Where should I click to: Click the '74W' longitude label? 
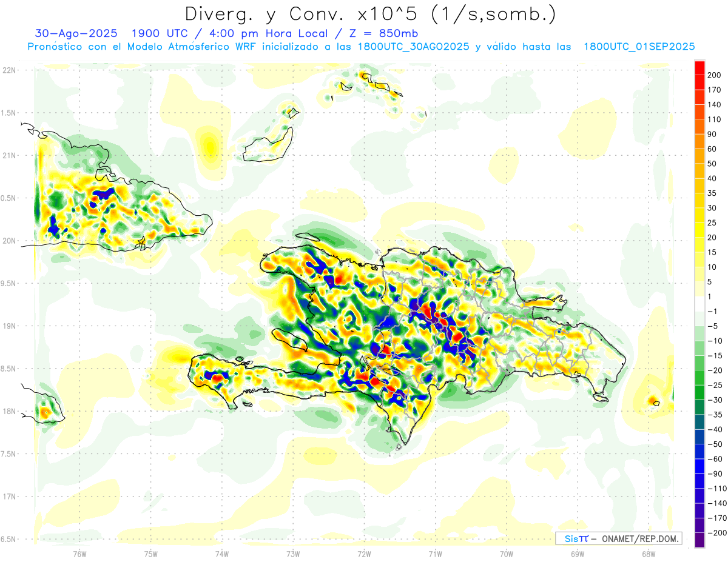point(222,554)
